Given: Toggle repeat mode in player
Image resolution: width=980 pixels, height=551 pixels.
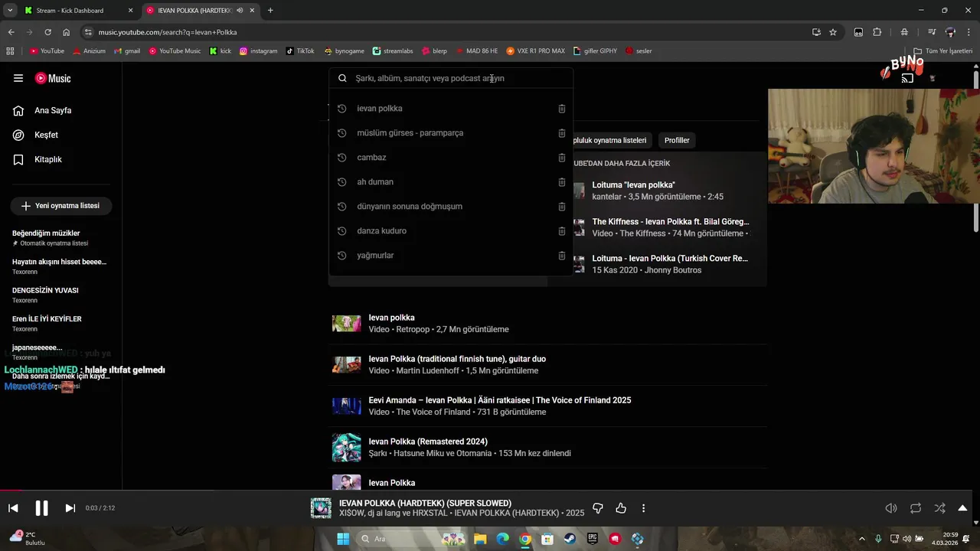Looking at the screenshot, I should click(x=916, y=508).
